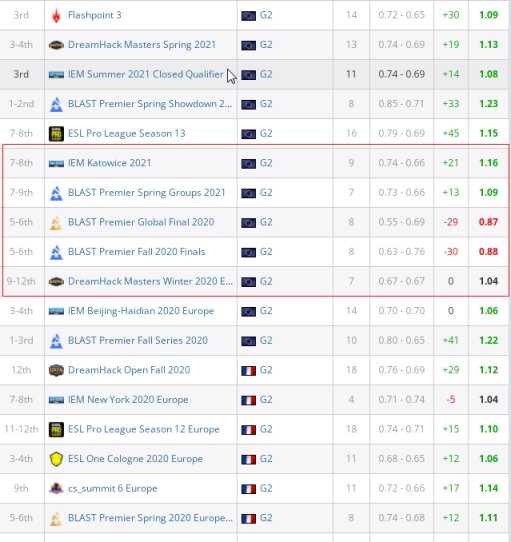
Task: Click the EU flag beside G2 in the Flashpoint 3 row
Action: tap(248, 16)
